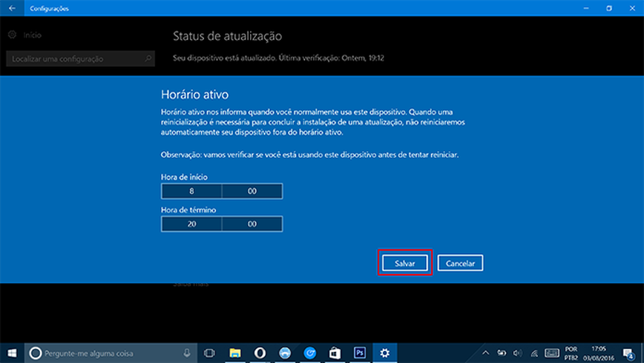
Task: Show hidden system tray icons
Action: click(x=486, y=353)
